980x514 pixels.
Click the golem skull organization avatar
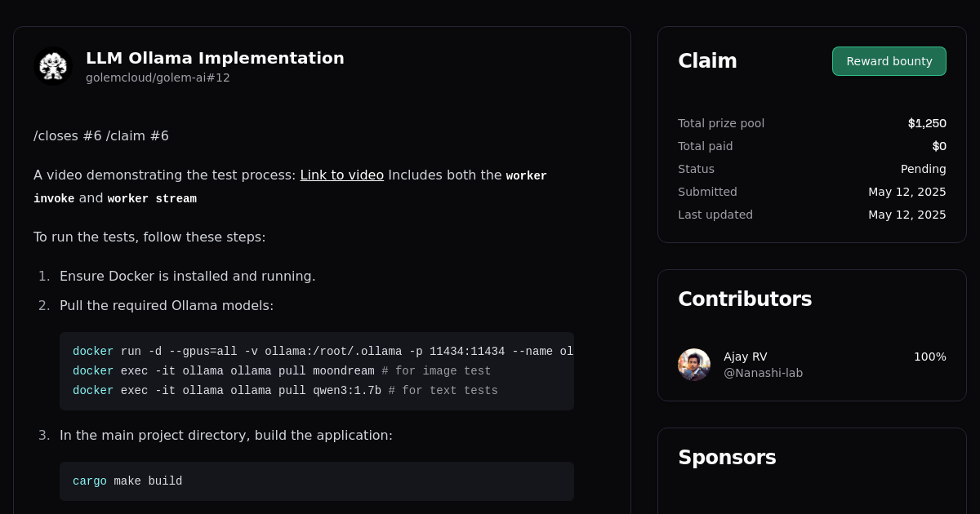click(53, 65)
